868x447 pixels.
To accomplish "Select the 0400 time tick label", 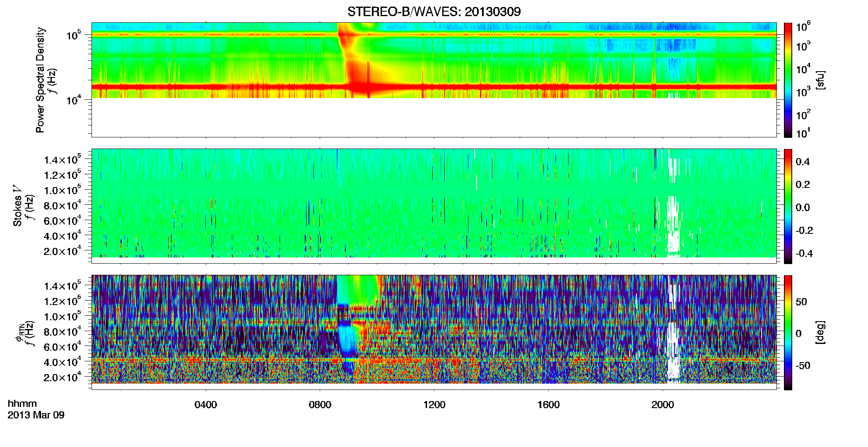I will coord(205,404).
